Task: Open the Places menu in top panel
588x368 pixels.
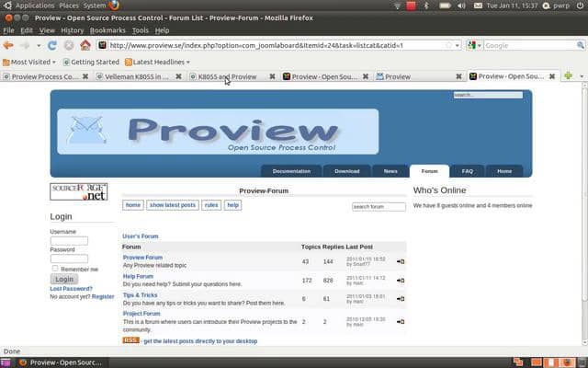Action: point(69,6)
